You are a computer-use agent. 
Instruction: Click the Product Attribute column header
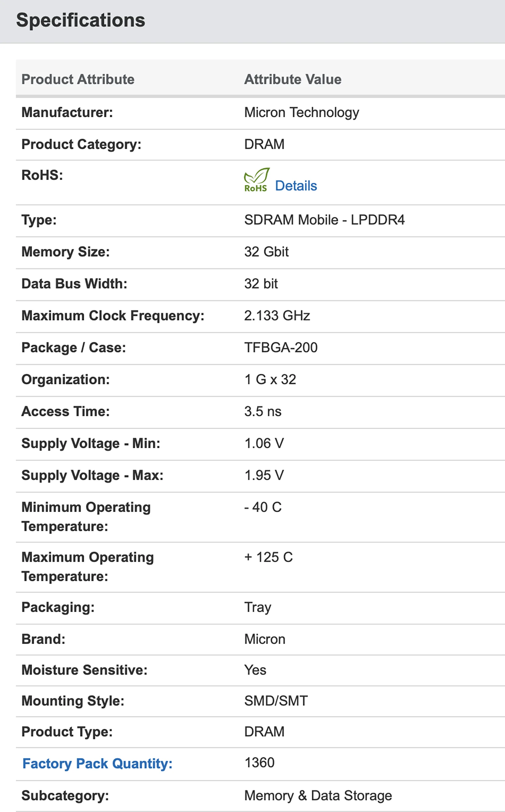point(78,79)
